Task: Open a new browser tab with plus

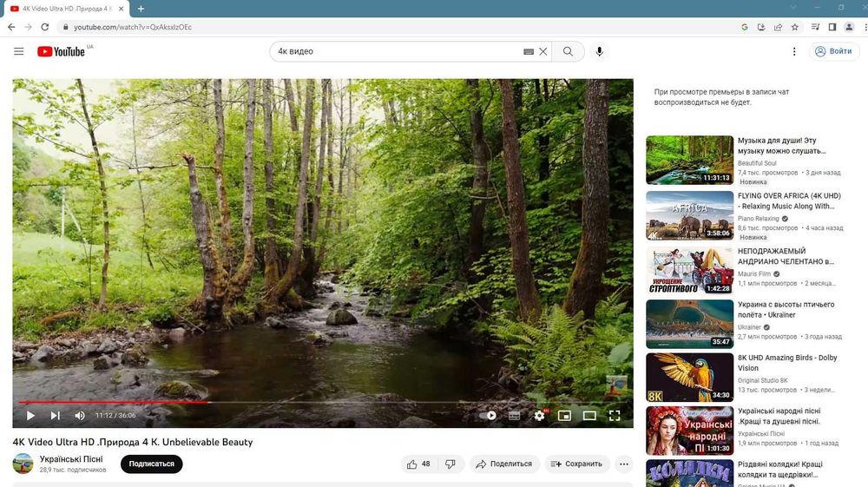Action: (141, 9)
